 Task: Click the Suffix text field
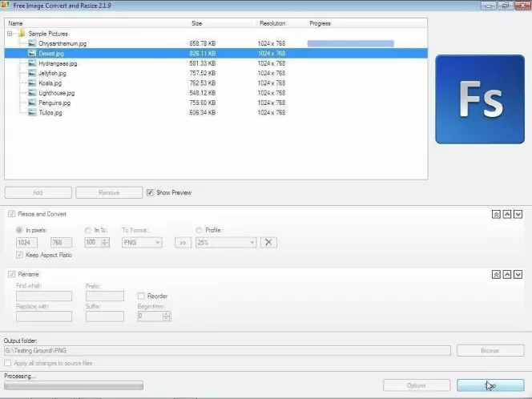pyautogui.click(x=105, y=316)
